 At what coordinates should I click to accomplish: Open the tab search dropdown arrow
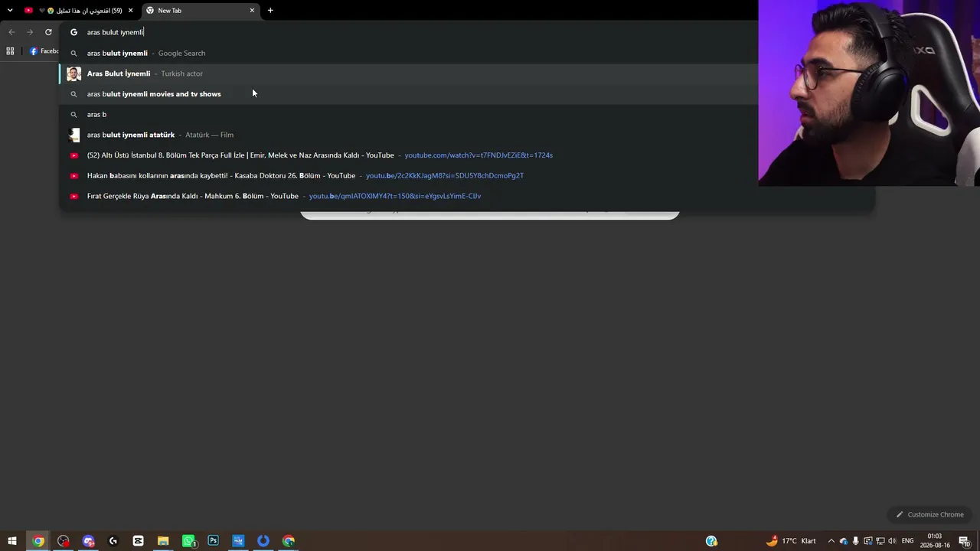(x=10, y=10)
